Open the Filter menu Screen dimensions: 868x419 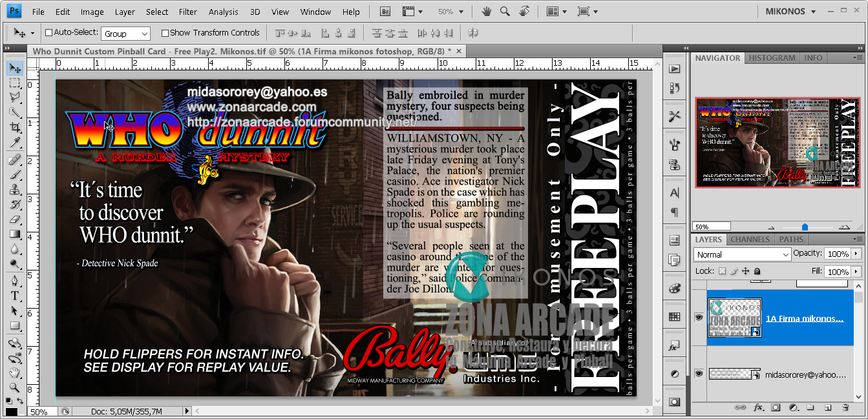[188, 12]
